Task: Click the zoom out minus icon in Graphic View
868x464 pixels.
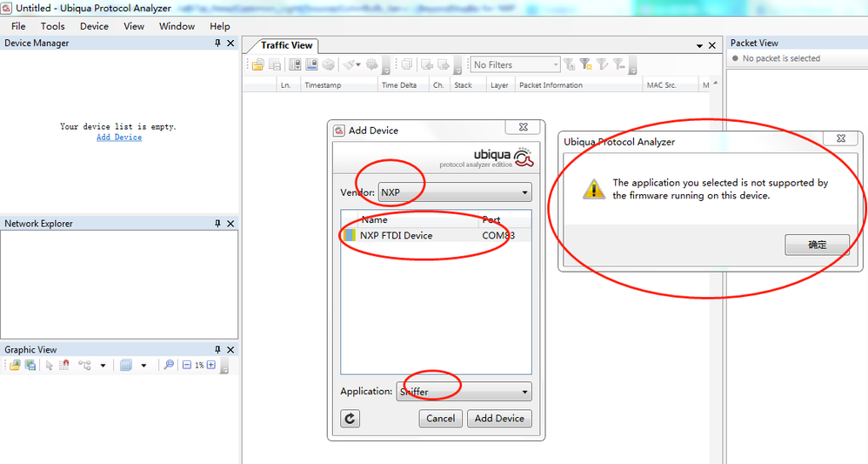Action: click(x=186, y=365)
